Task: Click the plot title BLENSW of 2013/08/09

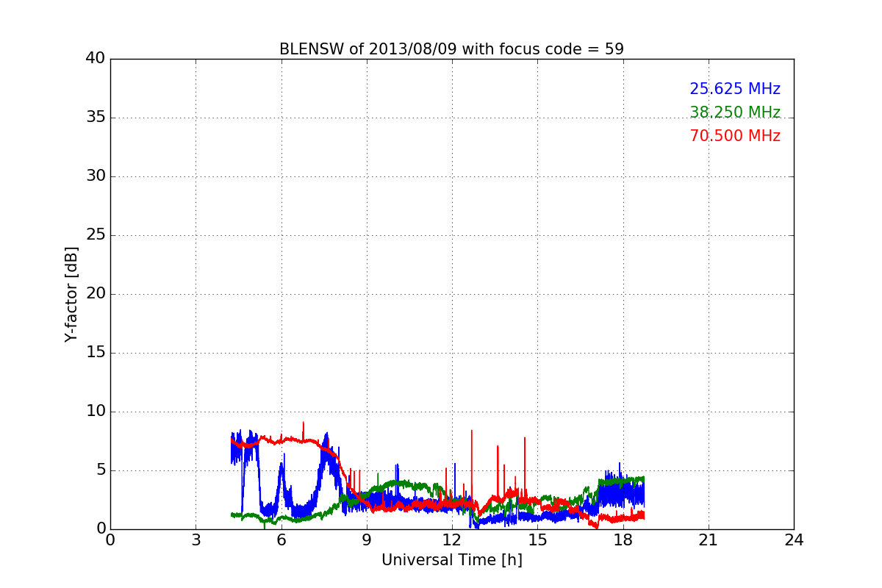Action: (x=451, y=49)
